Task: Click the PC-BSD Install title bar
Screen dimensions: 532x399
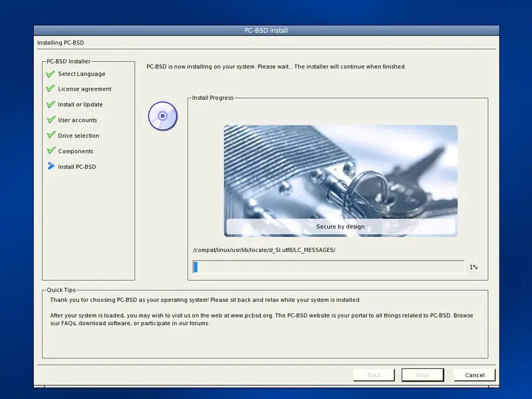Action: [x=267, y=31]
